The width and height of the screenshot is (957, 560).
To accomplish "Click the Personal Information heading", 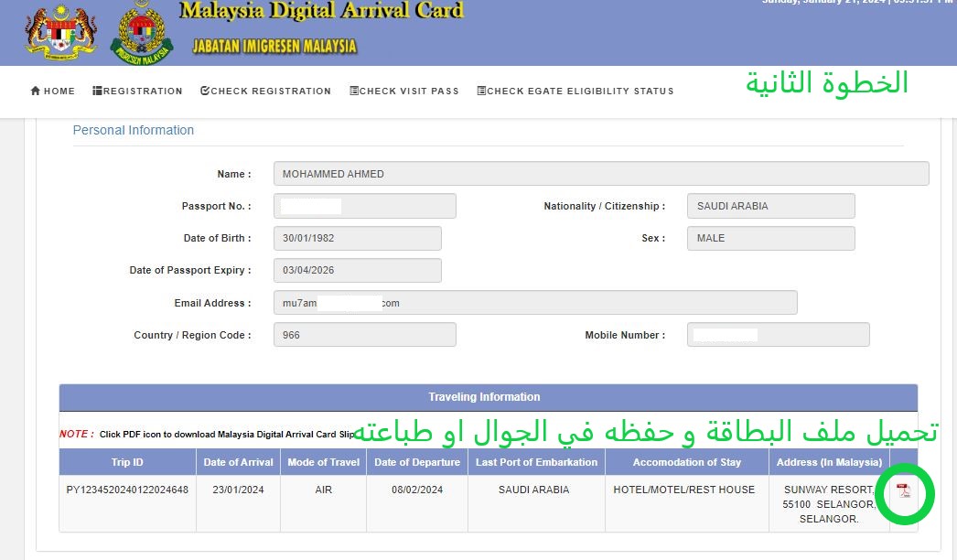I will click(x=133, y=130).
